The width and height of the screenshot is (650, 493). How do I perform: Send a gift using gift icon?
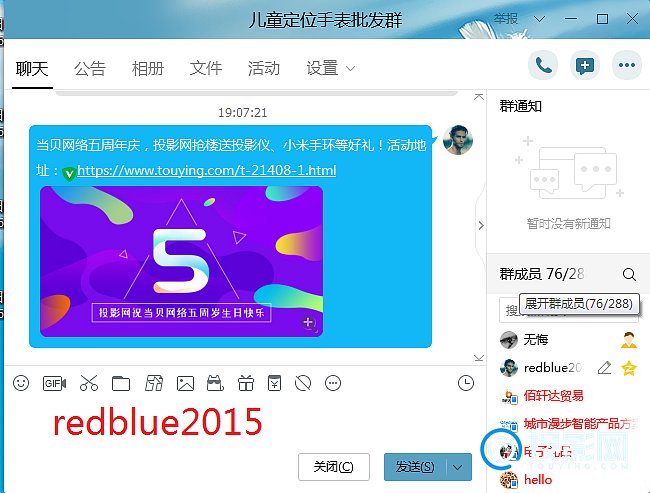coord(246,383)
